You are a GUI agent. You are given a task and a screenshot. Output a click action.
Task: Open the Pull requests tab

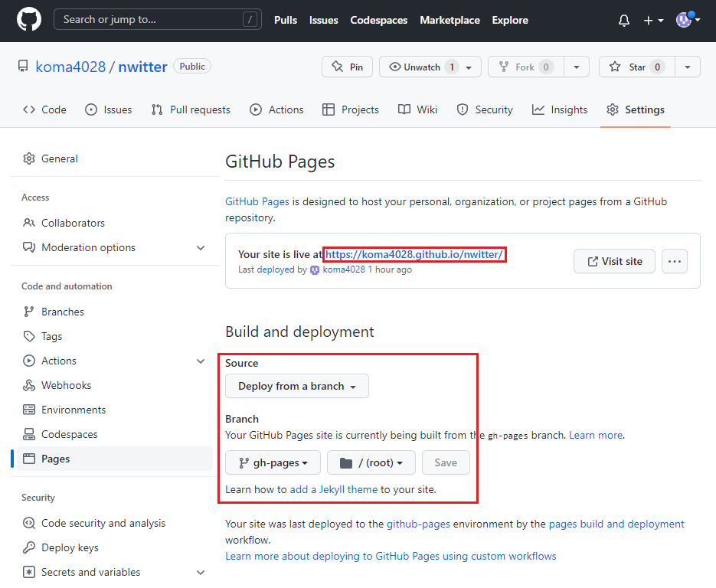click(191, 109)
